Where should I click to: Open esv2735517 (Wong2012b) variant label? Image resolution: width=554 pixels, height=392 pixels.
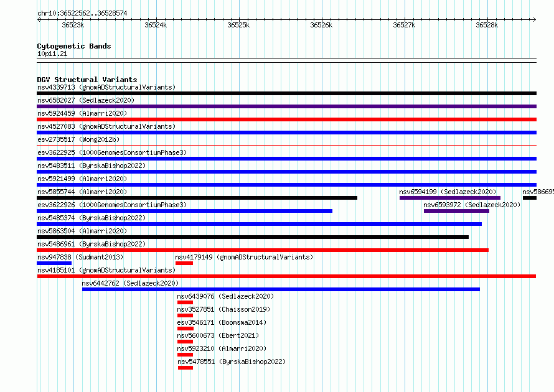(x=78, y=139)
